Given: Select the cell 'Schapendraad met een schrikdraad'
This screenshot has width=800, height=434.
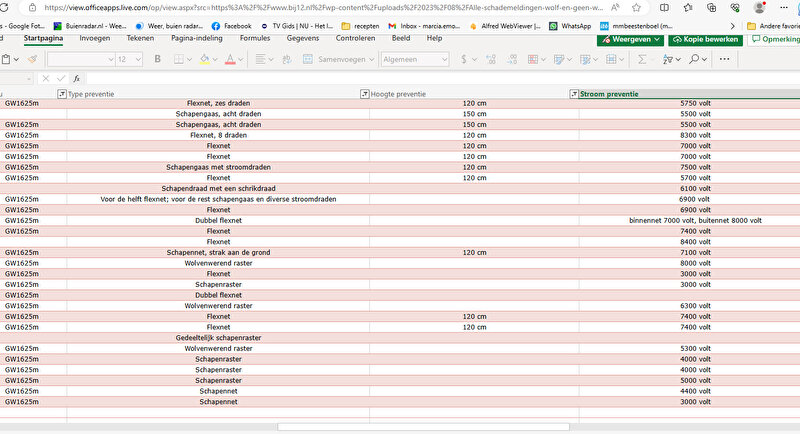Looking at the screenshot, I should click(218, 189).
